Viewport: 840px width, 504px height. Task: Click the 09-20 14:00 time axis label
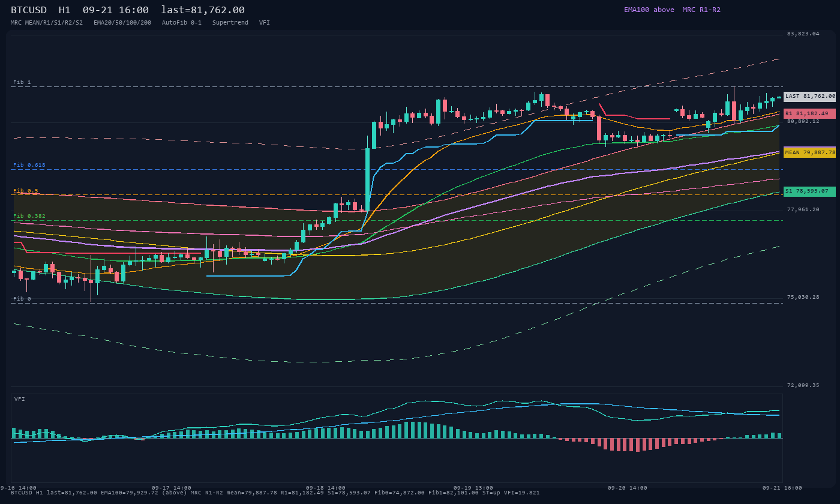click(x=628, y=488)
